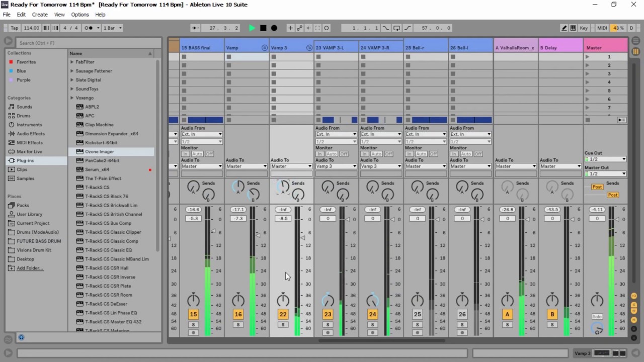Click the Tap tempo button

point(14,28)
